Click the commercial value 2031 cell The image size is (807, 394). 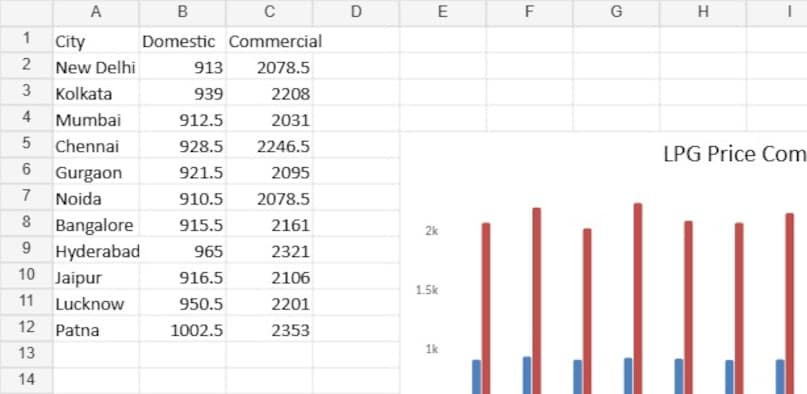coord(269,118)
